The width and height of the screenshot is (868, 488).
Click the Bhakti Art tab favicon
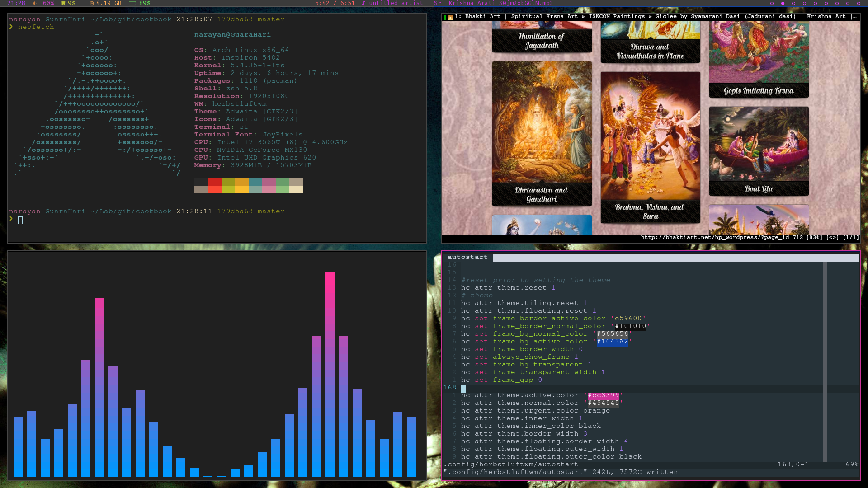(x=450, y=17)
